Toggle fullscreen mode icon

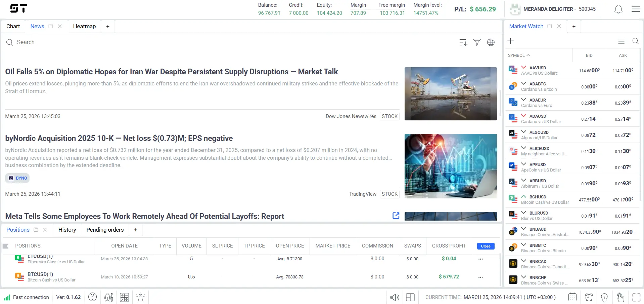636,297
